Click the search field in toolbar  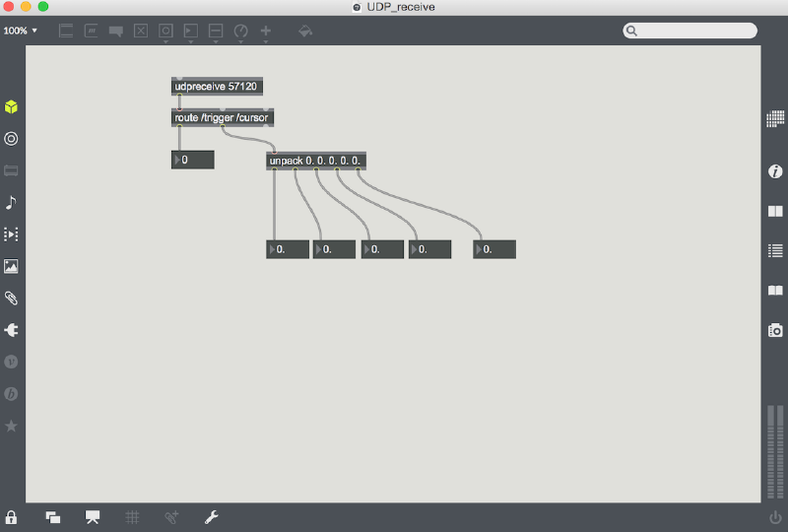click(x=695, y=31)
